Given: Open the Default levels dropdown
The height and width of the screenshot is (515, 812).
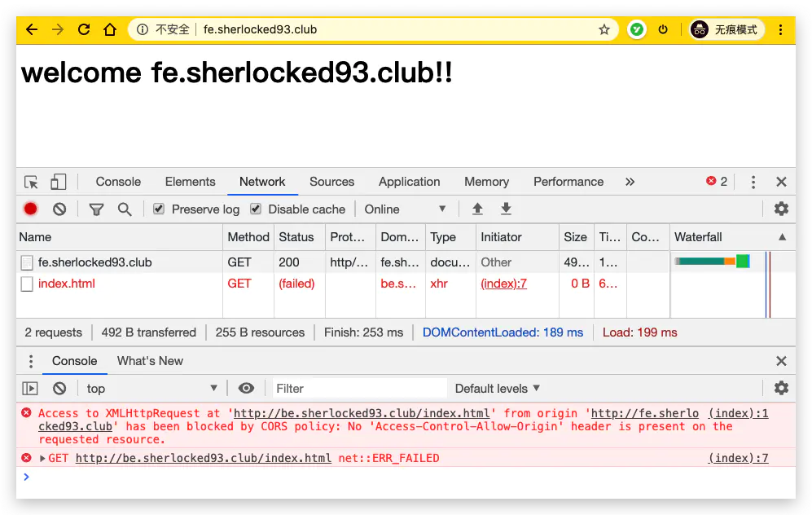Looking at the screenshot, I should point(498,389).
